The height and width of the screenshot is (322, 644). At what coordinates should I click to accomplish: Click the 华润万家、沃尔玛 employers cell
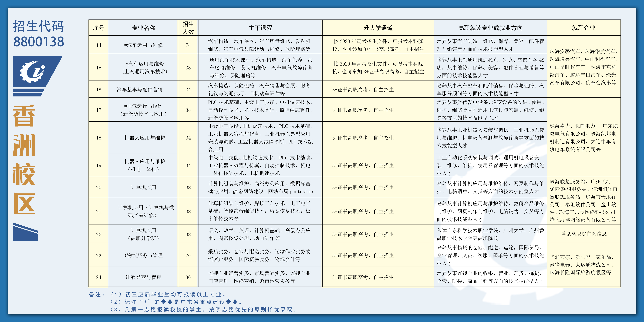pyautogui.click(x=584, y=265)
